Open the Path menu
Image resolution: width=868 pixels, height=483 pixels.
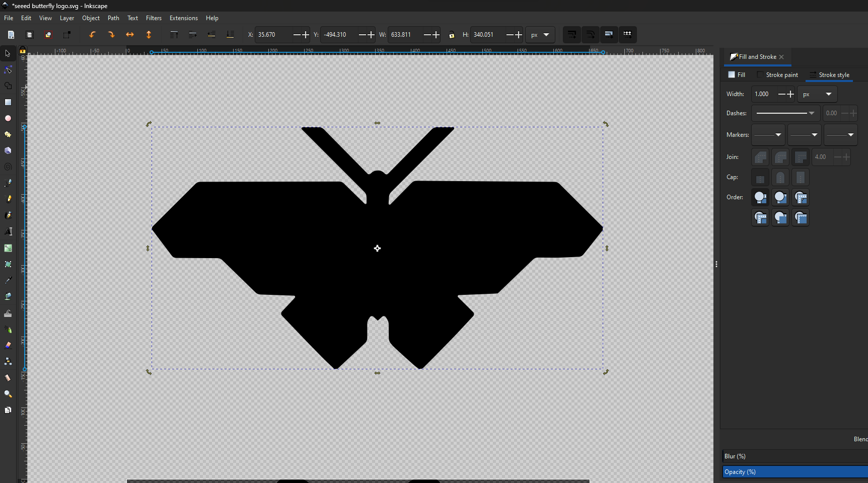pos(113,18)
